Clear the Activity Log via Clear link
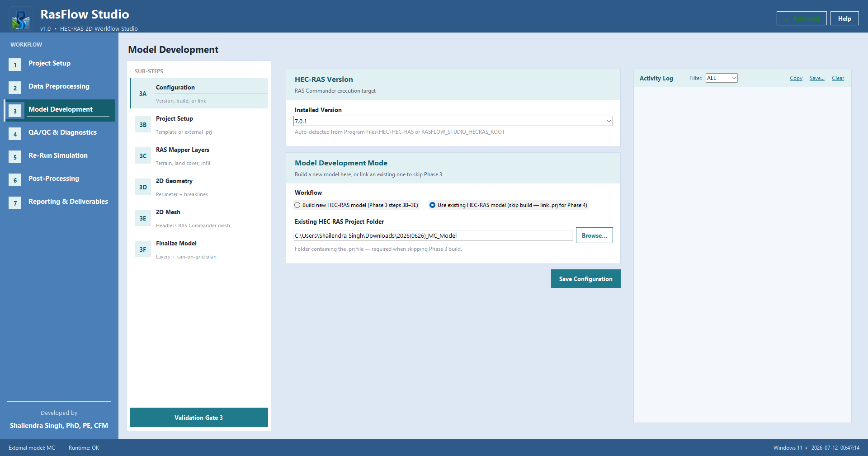This screenshot has width=868, height=456. pos(838,78)
